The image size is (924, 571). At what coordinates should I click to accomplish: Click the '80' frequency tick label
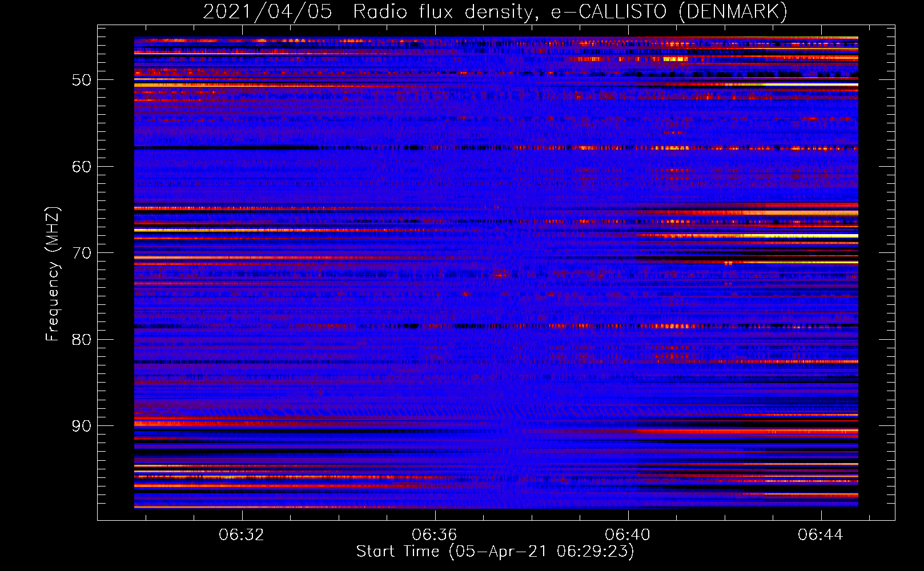(x=82, y=340)
